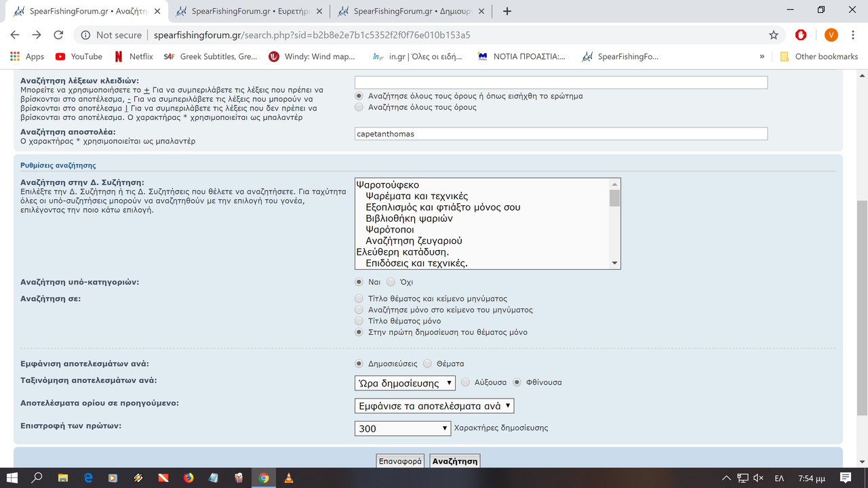Open the 300 characters dropdown
The height and width of the screenshot is (488, 868).
pyautogui.click(x=403, y=428)
